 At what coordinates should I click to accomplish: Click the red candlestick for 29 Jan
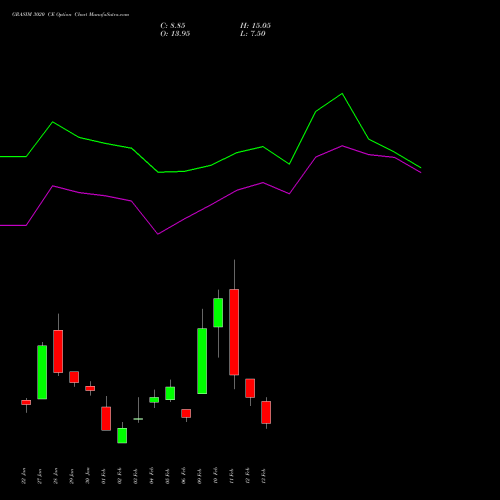[74, 377]
